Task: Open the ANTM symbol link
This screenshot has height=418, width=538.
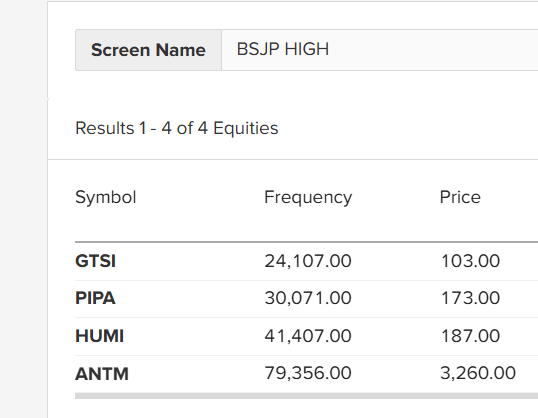Action: (x=102, y=374)
